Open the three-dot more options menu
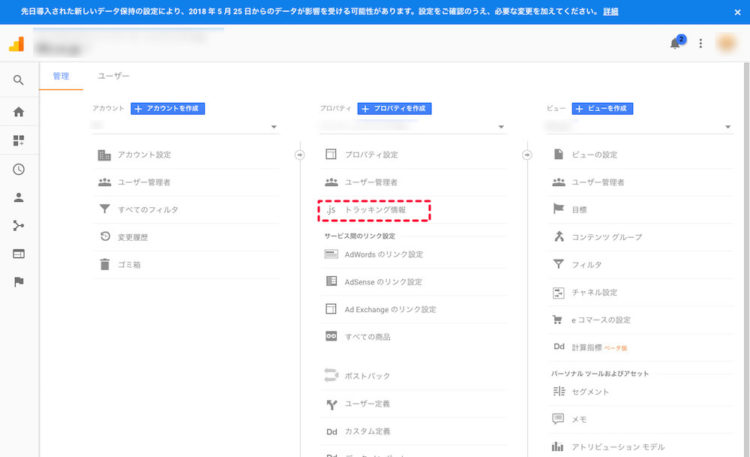750x457 pixels. tap(700, 44)
